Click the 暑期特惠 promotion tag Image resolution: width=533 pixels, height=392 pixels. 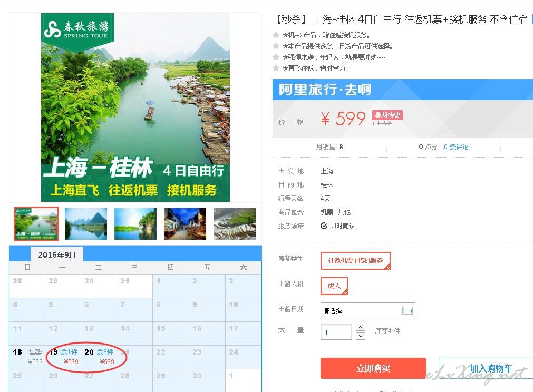[387, 115]
